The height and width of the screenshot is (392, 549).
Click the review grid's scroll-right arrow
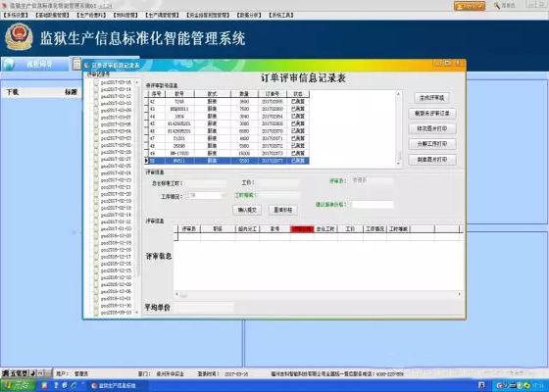[x=459, y=294]
